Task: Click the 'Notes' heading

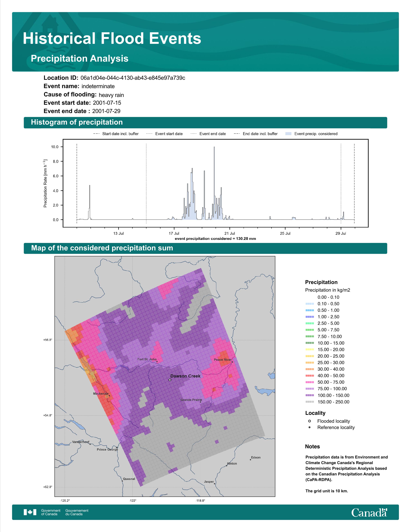Action: [x=312, y=447]
